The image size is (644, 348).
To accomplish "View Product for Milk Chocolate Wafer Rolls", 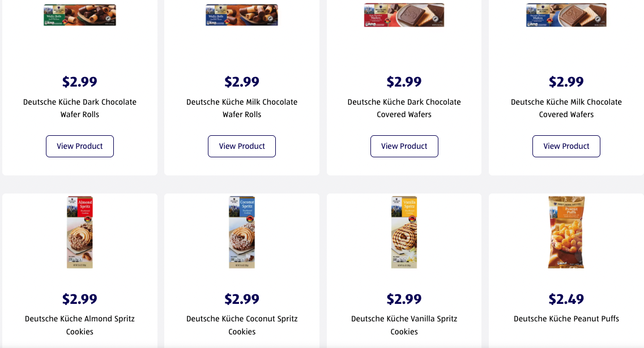I will pos(242,146).
